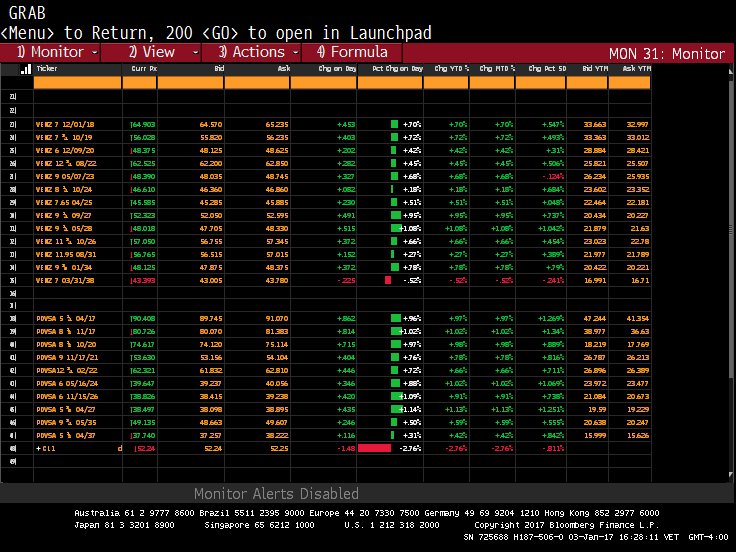The width and height of the screenshot is (736, 552).
Task: Sort by the Ticker column header
Action: (47, 69)
